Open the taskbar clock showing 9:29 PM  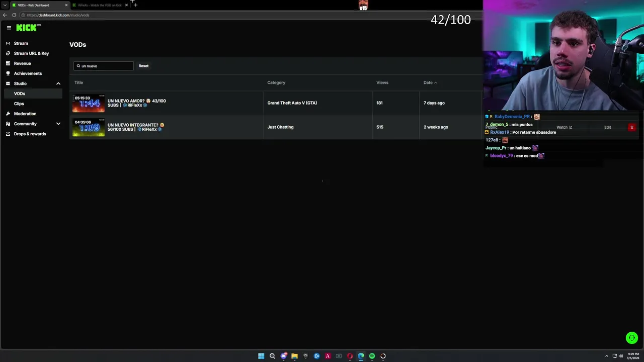coord(632,356)
